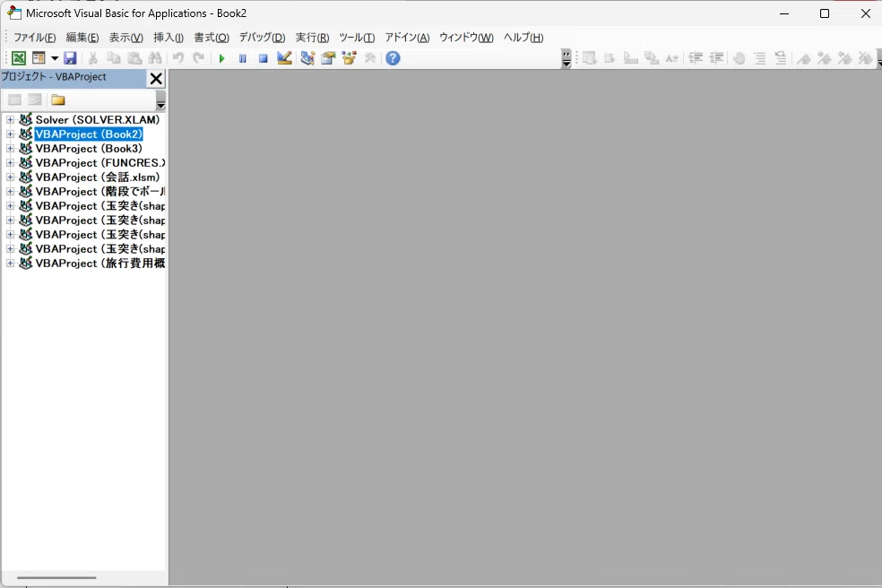Click the Break pause icon

tap(242, 58)
